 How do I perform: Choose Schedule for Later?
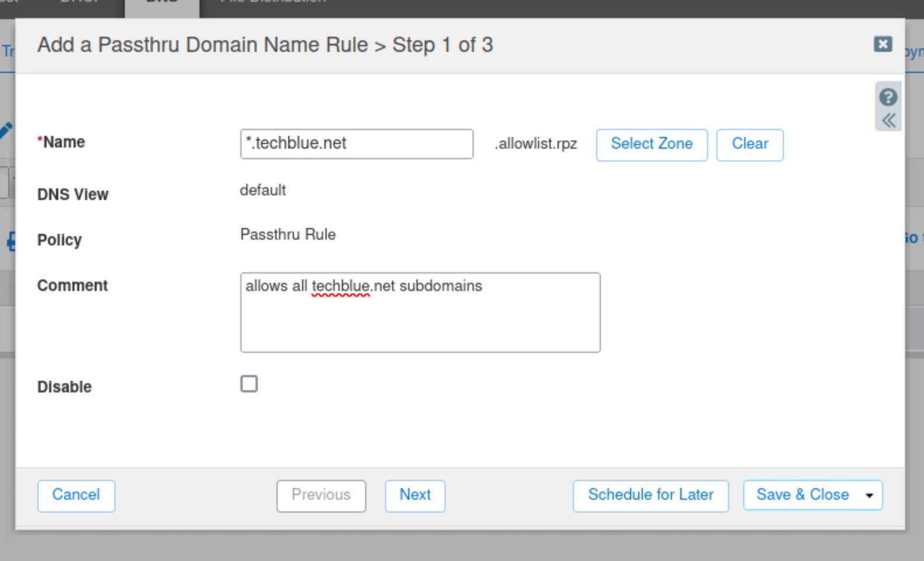click(650, 496)
